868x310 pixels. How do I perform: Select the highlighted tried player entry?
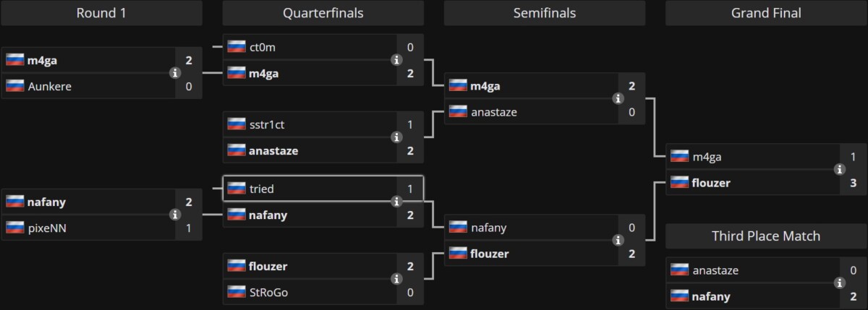[262, 189]
